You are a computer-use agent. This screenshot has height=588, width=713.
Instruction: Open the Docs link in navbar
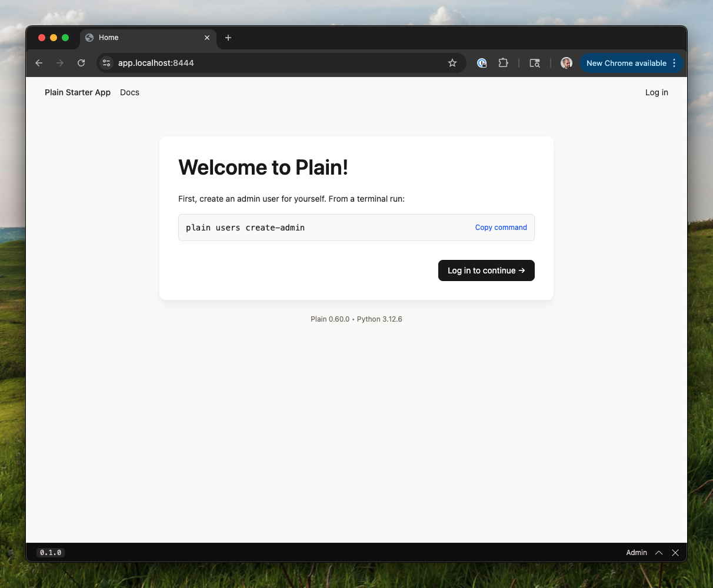click(129, 92)
